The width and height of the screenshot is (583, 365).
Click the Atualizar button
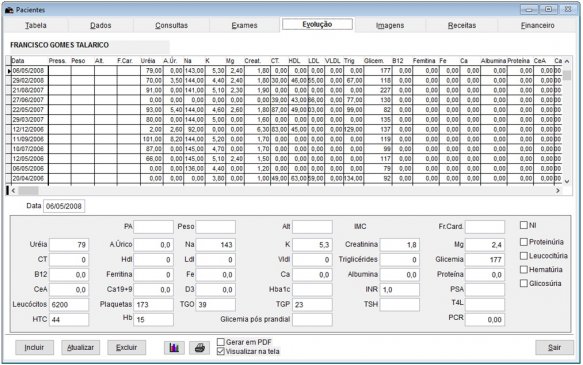point(80,348)
